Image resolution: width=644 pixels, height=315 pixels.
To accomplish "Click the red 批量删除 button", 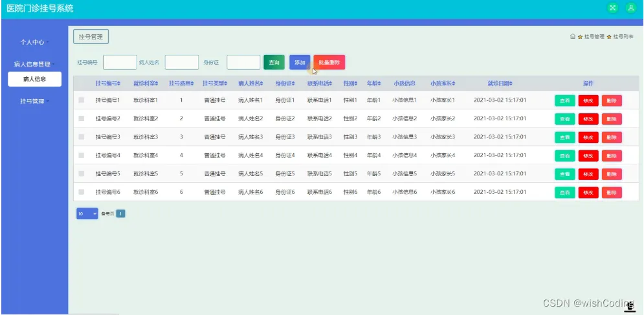I will click(329, 63).
